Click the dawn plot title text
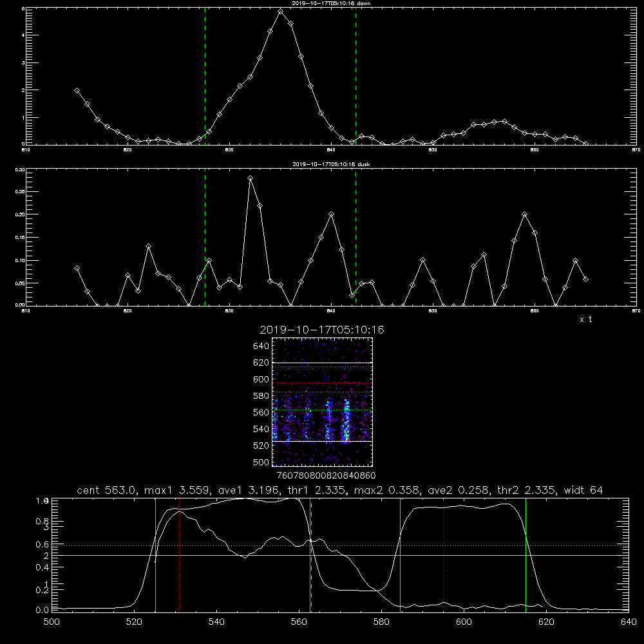The image size is (644, 644). click(x=331, y=3)
